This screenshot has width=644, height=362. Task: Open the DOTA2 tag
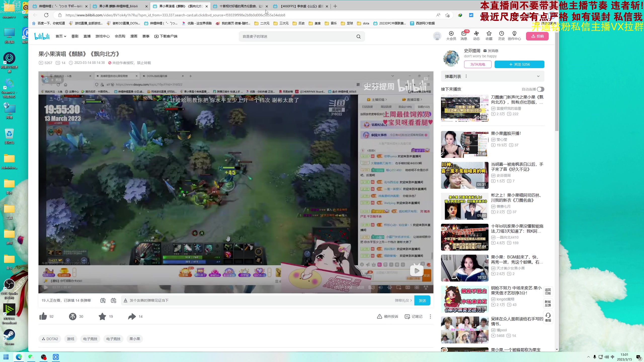click(50, 339)
